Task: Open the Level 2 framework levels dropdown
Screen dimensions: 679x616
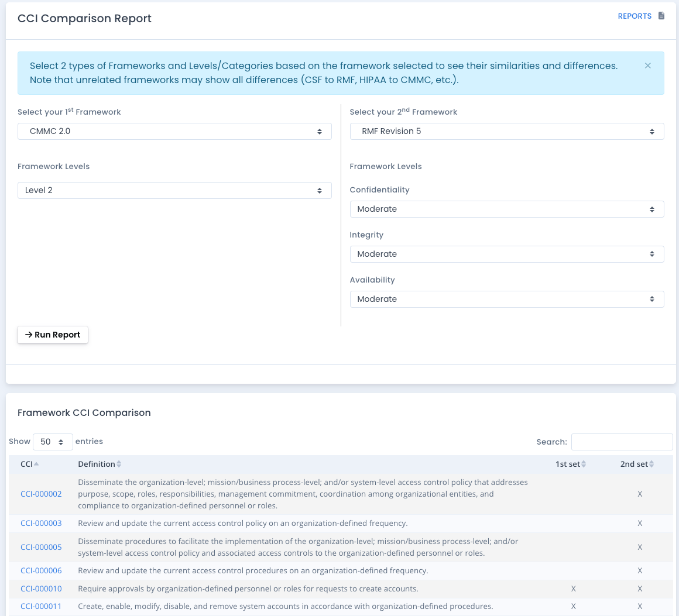Action: pyautogui.click(x=174, y=191)
